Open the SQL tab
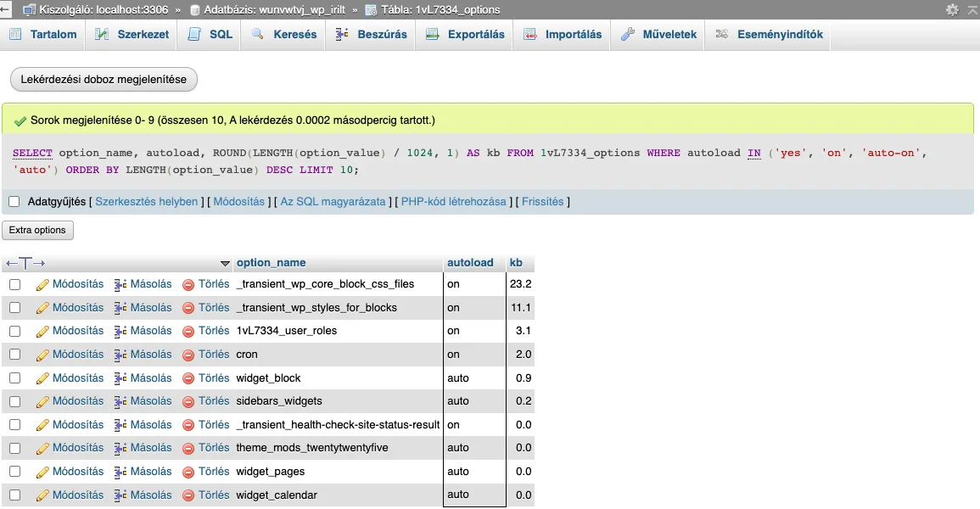The height and width of the screenshot is (509, 980). 210,34
